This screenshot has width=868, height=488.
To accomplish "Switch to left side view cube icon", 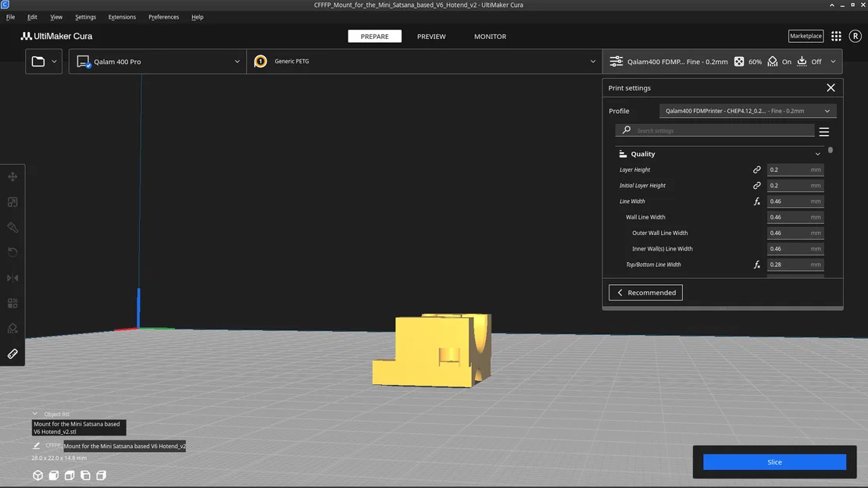I will (85, 476).
